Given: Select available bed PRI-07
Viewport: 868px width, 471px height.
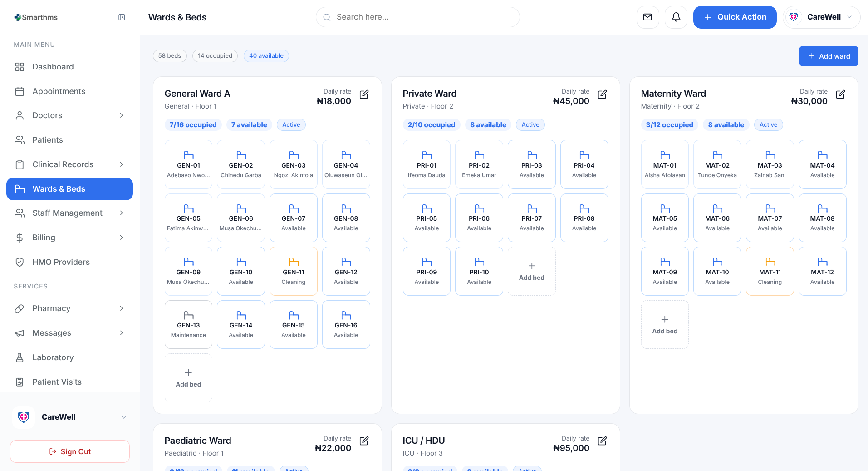Looking at the screenshot, I should pos(532,218).
